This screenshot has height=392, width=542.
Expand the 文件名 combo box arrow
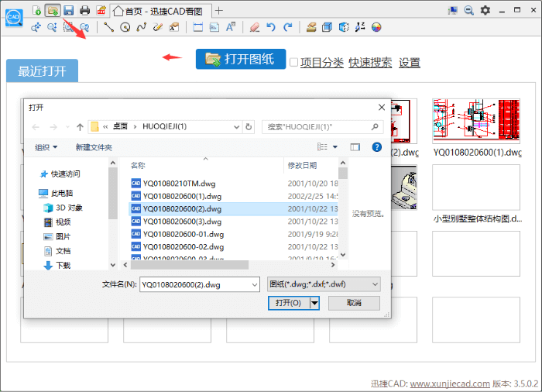[x=255, y=285]
